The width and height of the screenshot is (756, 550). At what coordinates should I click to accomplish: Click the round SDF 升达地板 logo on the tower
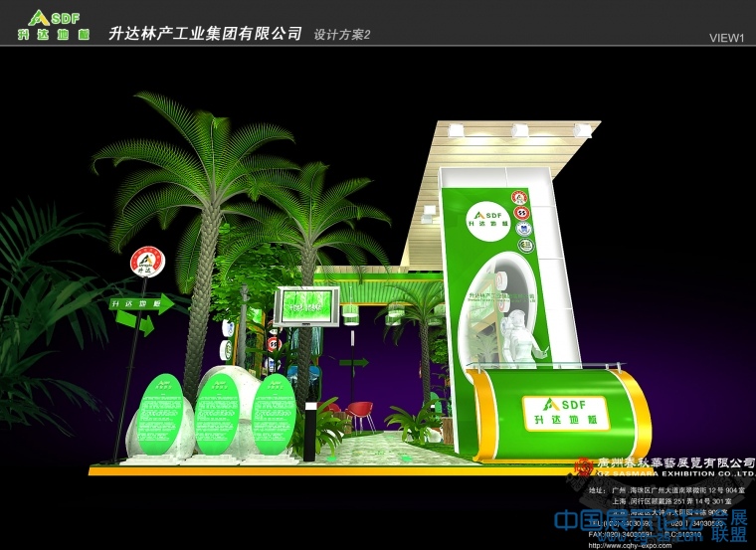[x=488, y=220]
